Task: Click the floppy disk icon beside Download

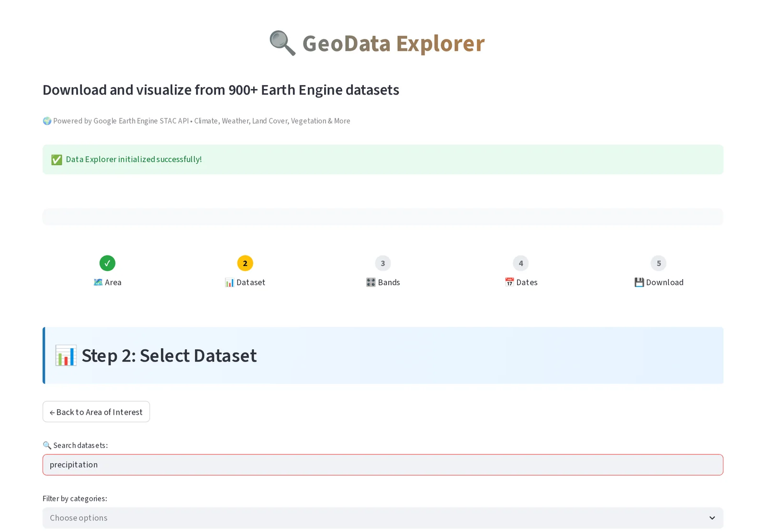Action: pos(639,283)
